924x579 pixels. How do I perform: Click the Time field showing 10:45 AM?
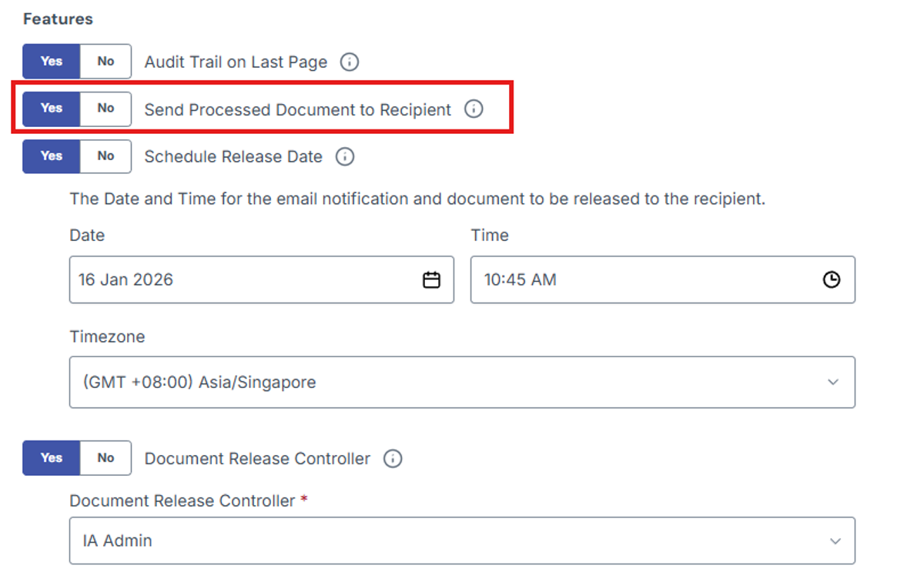[663, 279]
